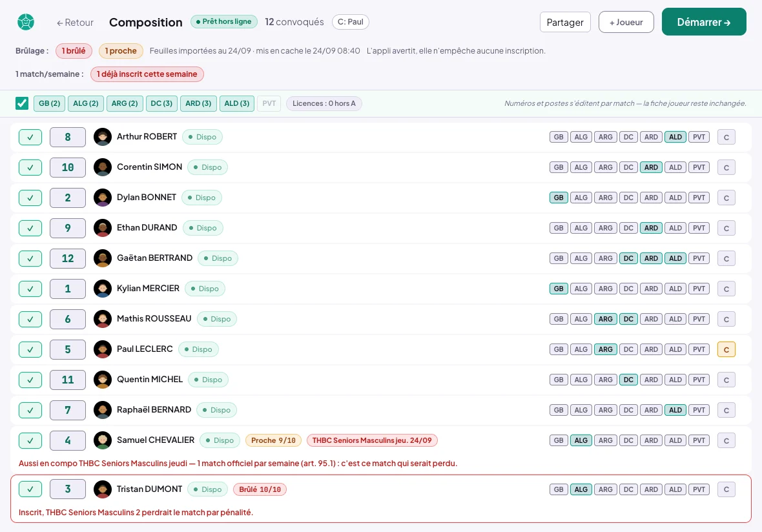The height and width of the screenshot is (532, 762).
Task: Click Quentin MICHEL's avatar
Action: tap(103, 380)
